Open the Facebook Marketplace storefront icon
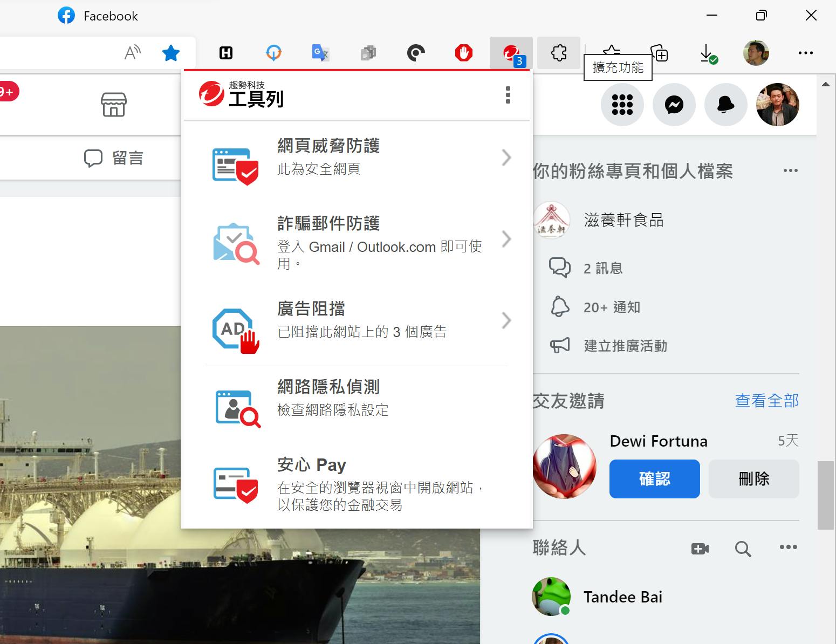The image size is (836, 644). (x=114, y=105)
